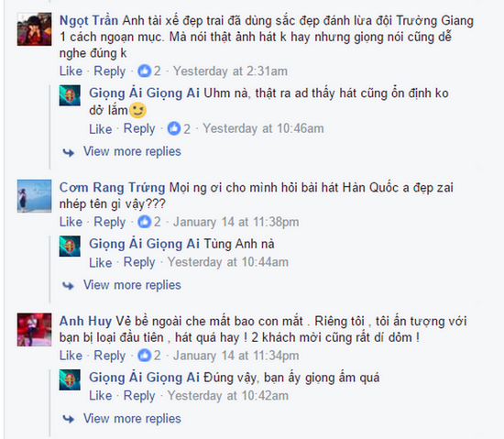Like Cơm Rang Trứng's comment

pos(71,222)
